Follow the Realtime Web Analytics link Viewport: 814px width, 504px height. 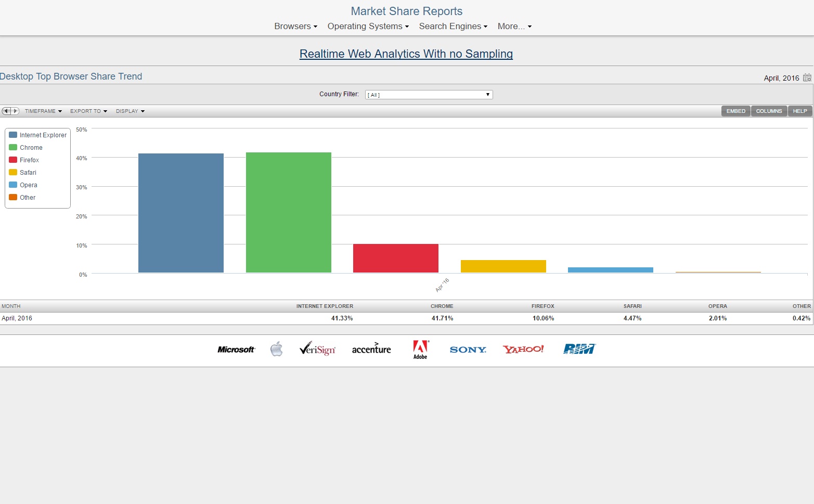click(x=406, y=54)
